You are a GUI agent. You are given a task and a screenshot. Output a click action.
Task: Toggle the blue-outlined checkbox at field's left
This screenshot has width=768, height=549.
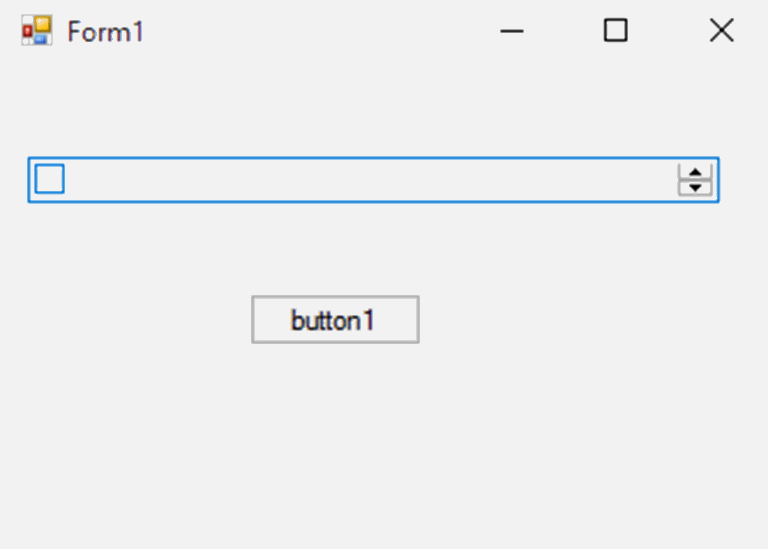(49, 179)
